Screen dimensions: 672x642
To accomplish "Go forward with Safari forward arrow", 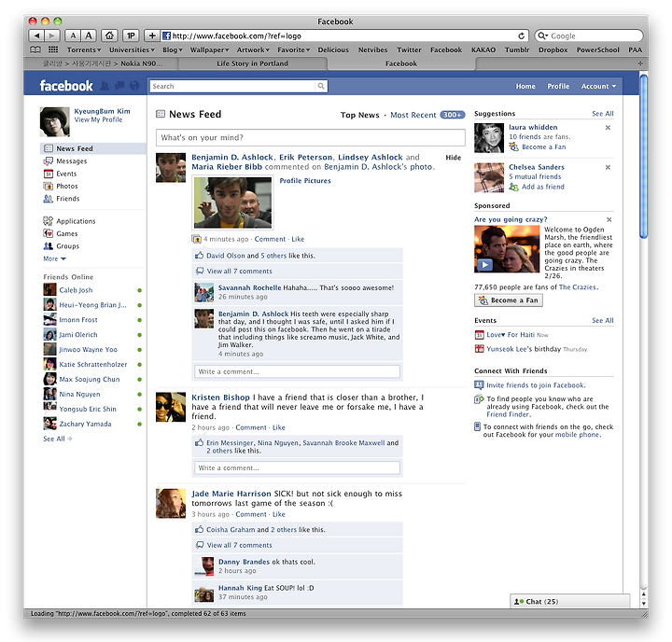I will [52, 35].
